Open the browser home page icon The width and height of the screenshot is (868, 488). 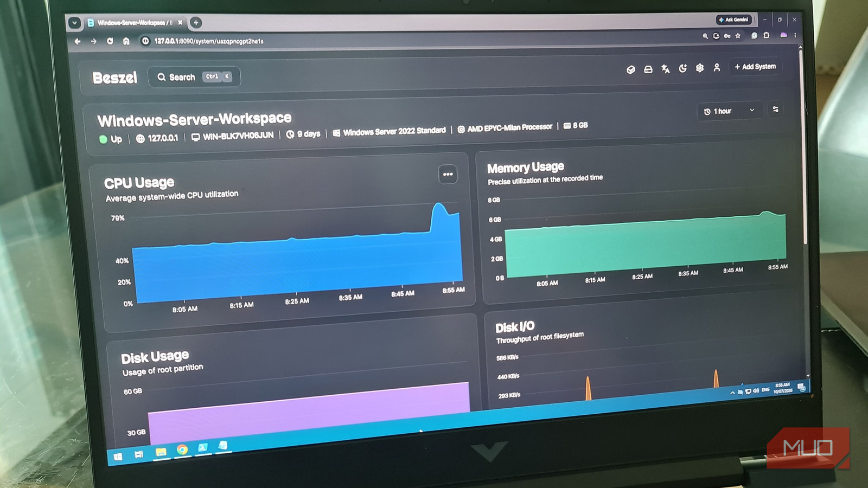click(x=126, y=41)
